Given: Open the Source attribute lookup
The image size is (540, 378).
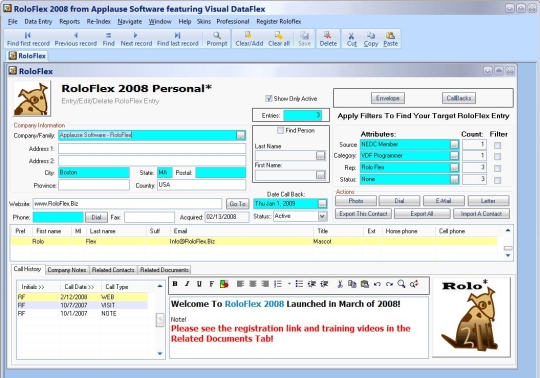Looking at the screenshot, I should pos(455,145).
